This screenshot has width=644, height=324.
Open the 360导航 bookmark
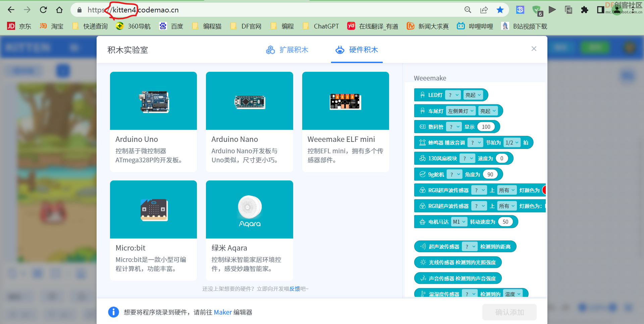[x=133, y=26]
